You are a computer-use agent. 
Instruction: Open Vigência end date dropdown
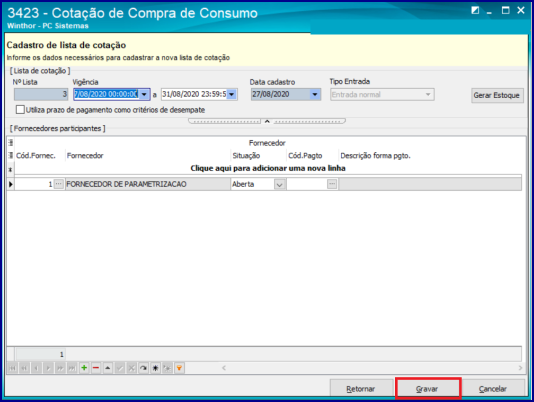pos(232,94)
